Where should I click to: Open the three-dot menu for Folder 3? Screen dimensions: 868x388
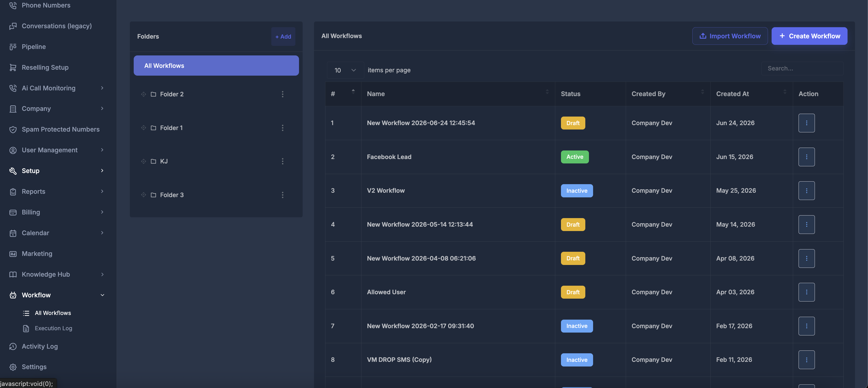[x=282, y=195]
